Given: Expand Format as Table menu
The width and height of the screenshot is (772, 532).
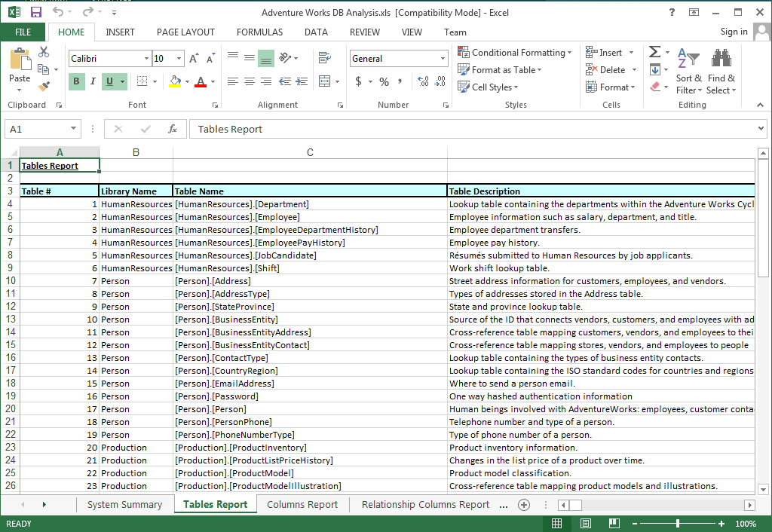Looking at the screenshot, I should pyautogui.click(x=499, y=70).
